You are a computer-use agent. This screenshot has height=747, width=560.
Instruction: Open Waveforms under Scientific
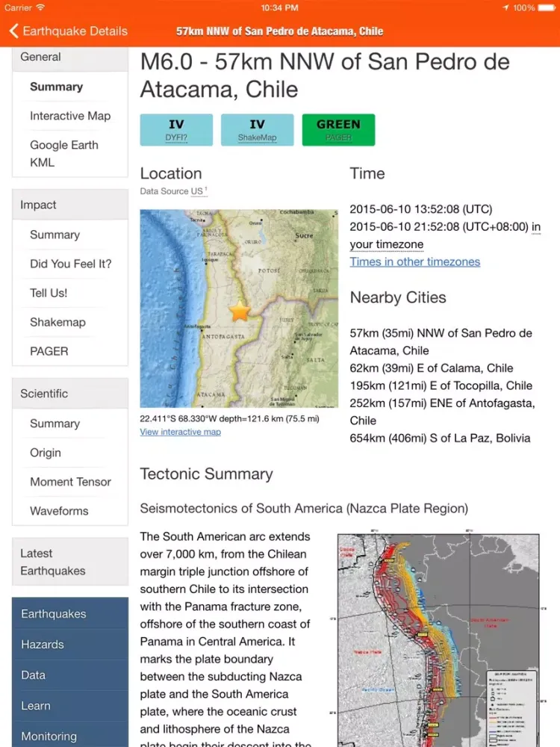click(59, 511)
